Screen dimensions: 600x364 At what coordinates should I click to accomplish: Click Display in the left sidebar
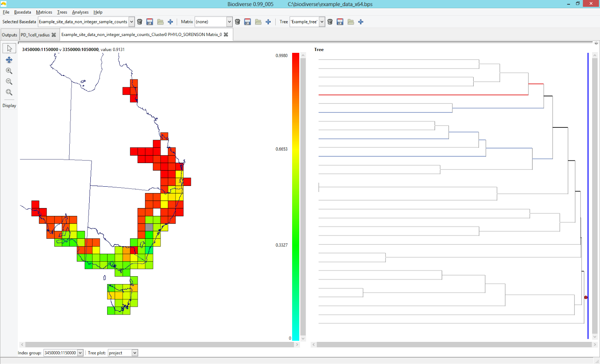click(x=9, y=105)
